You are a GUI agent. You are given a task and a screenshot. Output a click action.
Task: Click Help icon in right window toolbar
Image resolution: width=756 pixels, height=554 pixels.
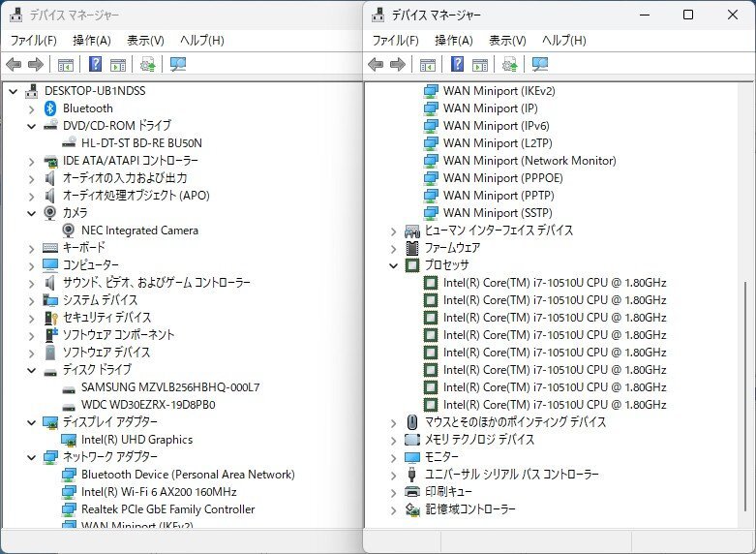point(457,64)
